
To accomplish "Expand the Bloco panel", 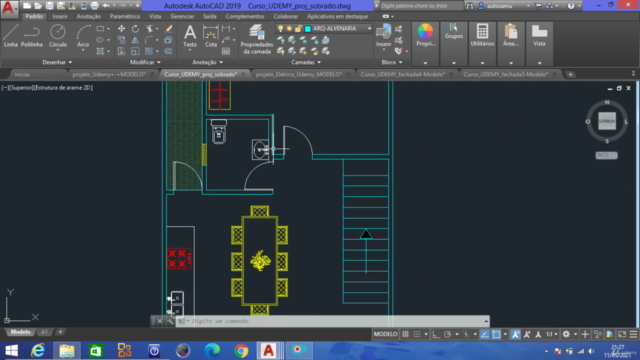I will 392,62.
